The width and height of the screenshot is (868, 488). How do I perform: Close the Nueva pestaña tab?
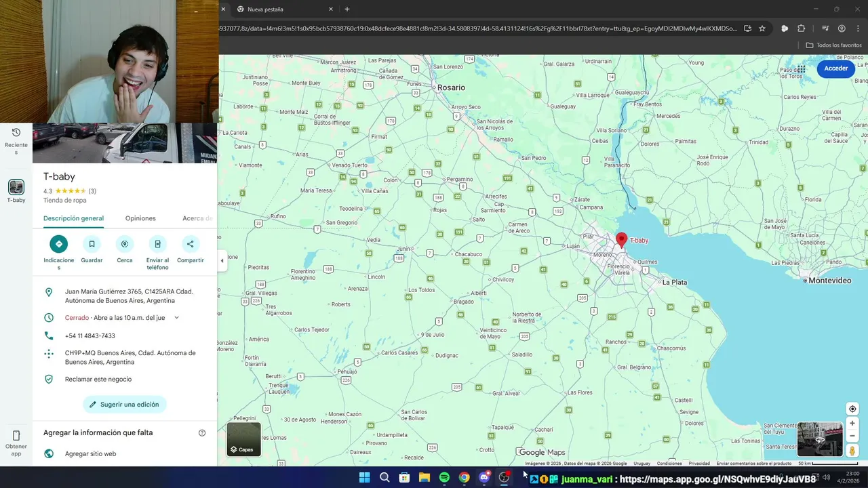(331, 9)
